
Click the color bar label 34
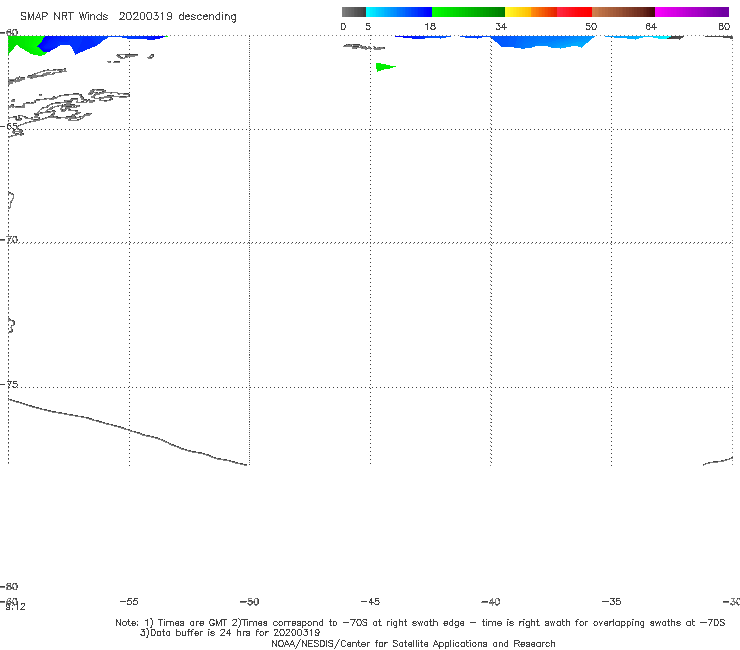pos(501,27)
